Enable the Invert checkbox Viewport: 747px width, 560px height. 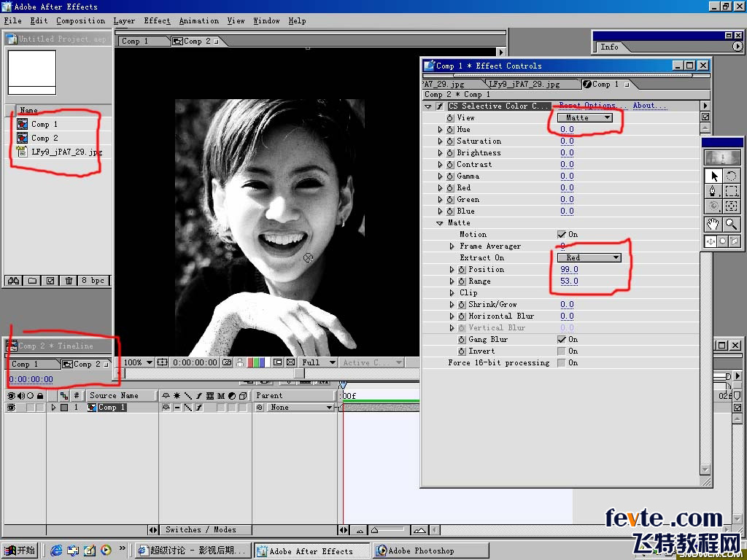tap(562, 351)
